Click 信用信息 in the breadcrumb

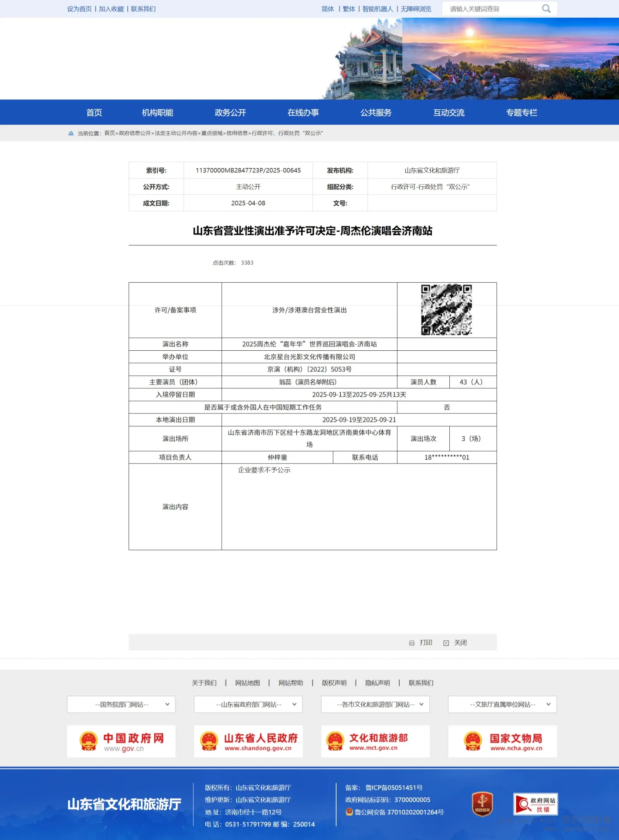(x=237, y=133)
